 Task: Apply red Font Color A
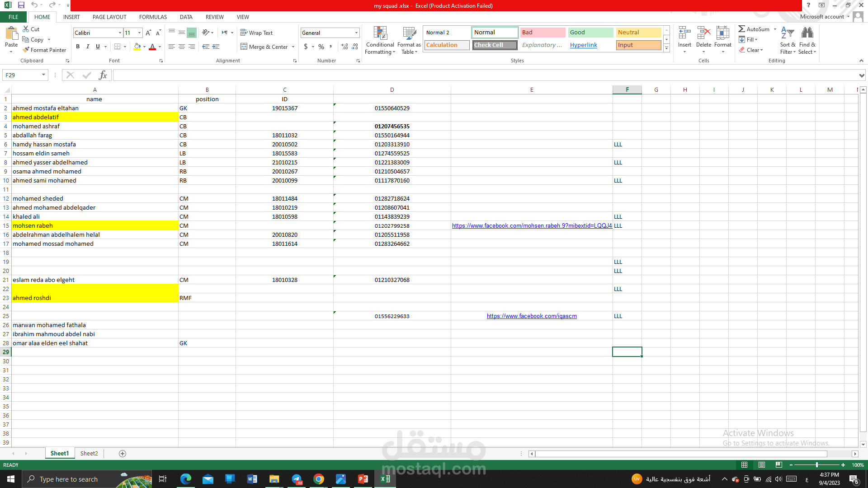(152, 47)
